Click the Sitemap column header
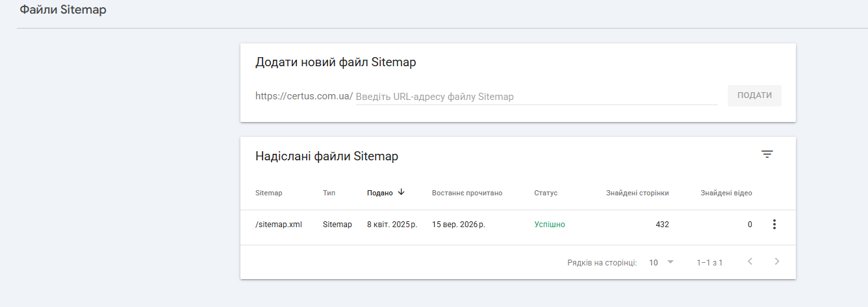 click(269, 193)
